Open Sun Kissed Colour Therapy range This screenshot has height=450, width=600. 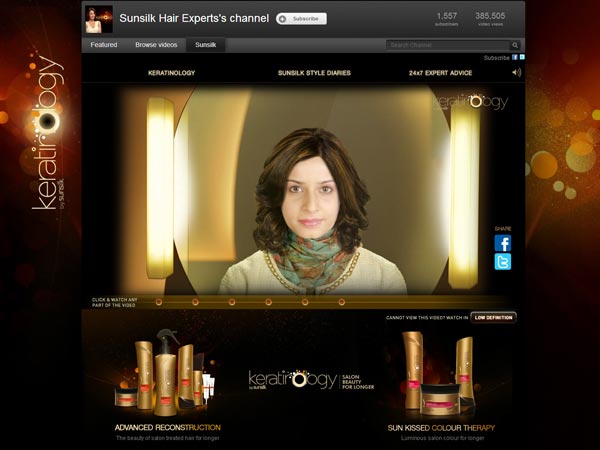(441, 427)
